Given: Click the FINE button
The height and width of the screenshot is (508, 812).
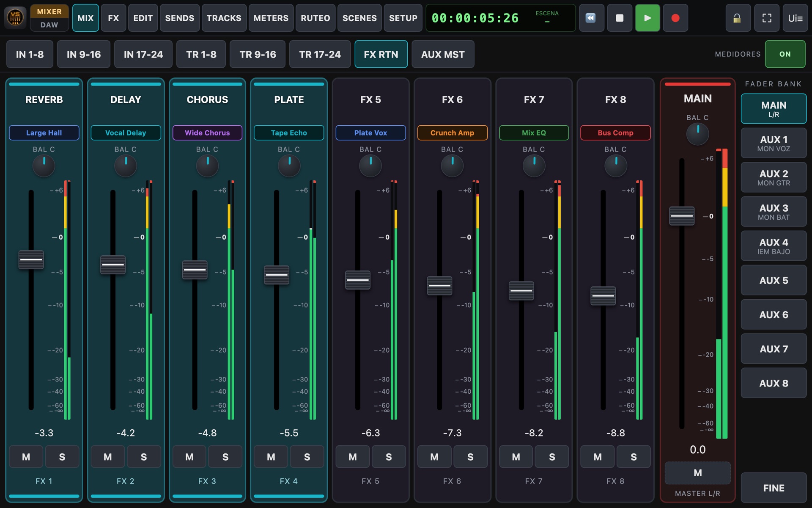Looking at the screenshot, I should pyautogui.click(x=774, y=488).
